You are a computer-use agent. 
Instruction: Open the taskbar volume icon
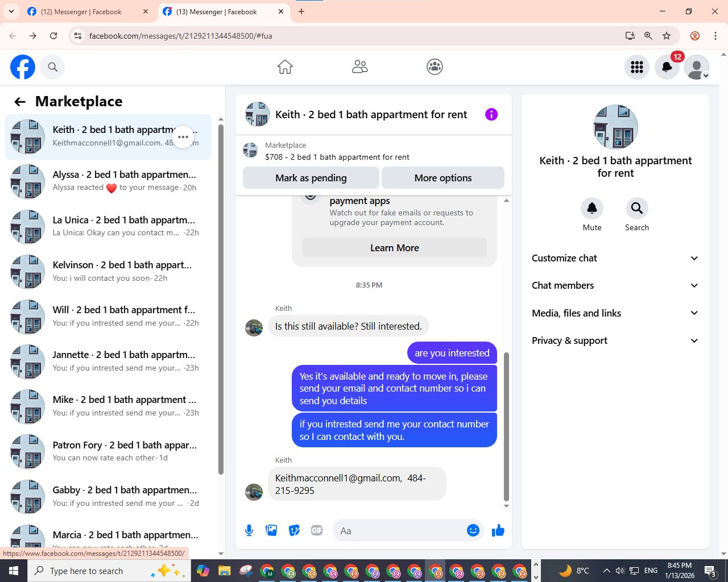click(620, 571)
